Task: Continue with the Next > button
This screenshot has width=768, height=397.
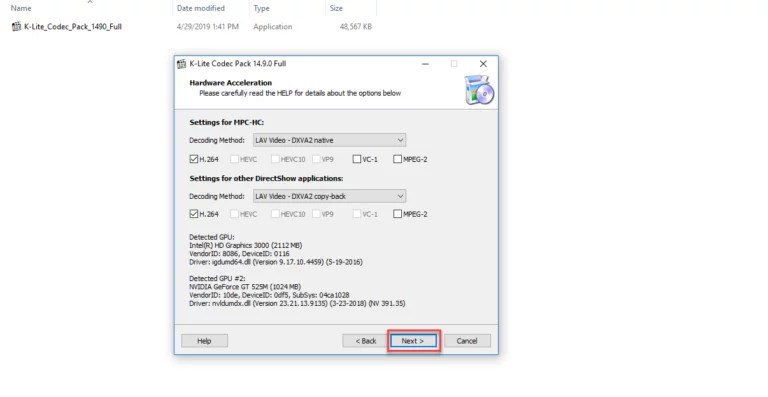Action: tap(413, 341)
